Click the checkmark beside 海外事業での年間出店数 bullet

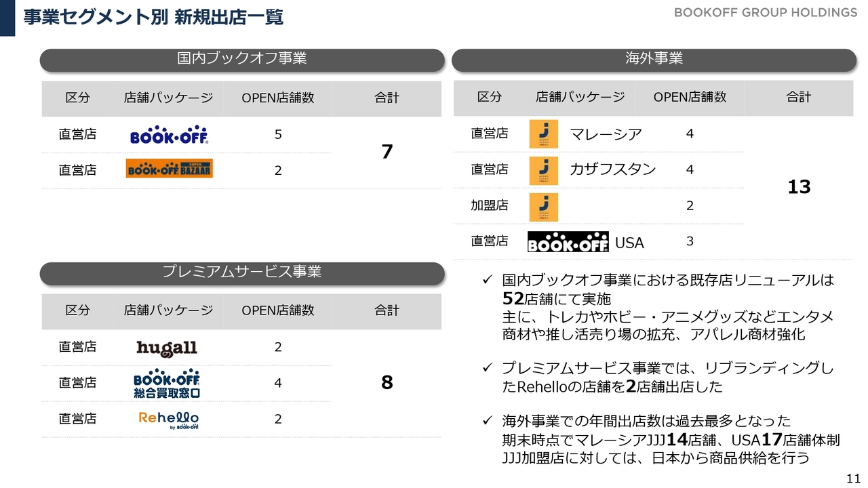486,422
